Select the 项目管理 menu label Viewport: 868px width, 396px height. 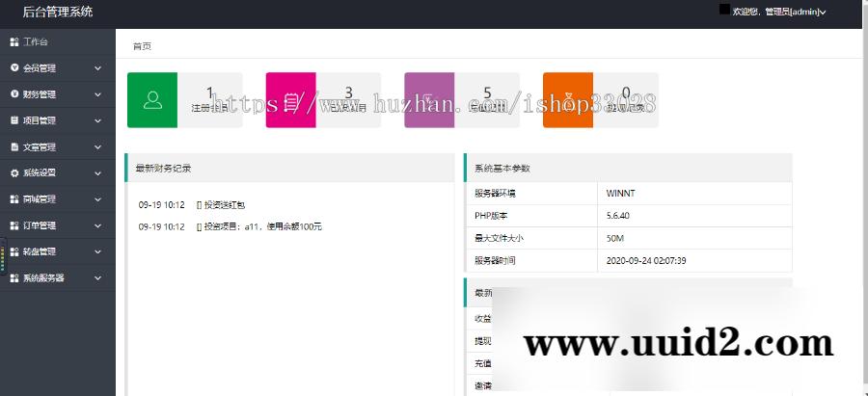(x=40, y=120)
